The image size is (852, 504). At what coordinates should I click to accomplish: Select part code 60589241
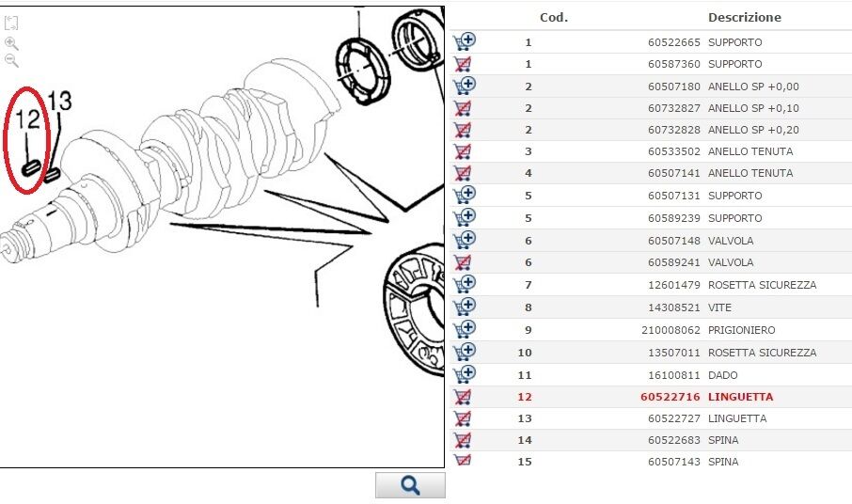click(x=673, y=262)
